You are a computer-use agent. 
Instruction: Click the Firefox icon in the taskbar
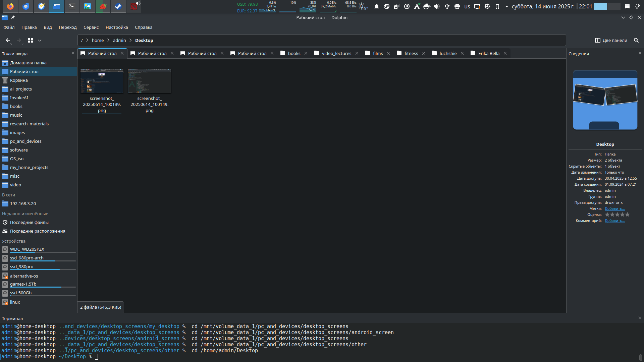(x=10, y=6)
